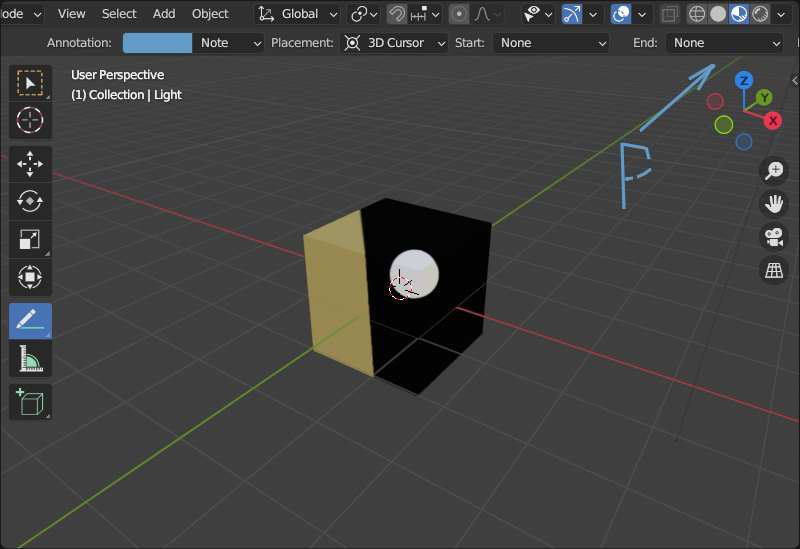Open the object mode dropdown
Viewport: 800px width, 549px height.
[20, 14]
